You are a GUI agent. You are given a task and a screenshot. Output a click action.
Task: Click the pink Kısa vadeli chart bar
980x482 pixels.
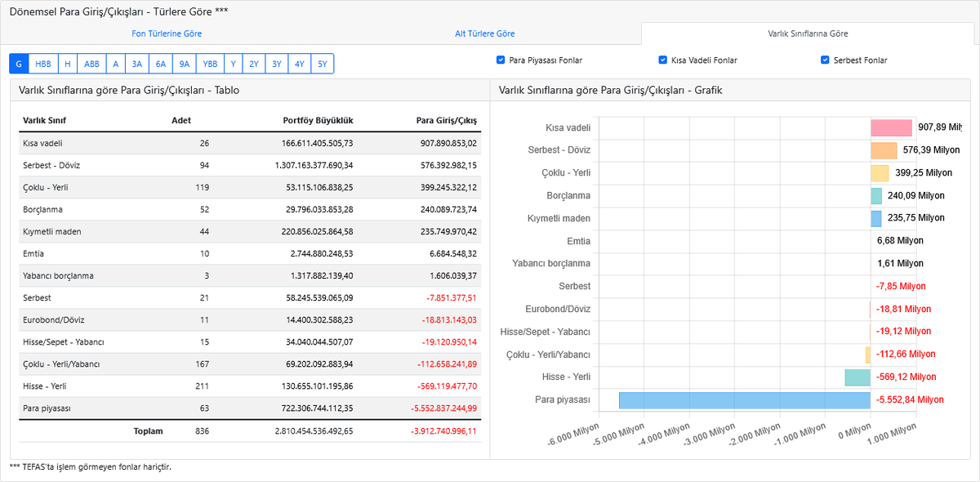pos(891,127)
